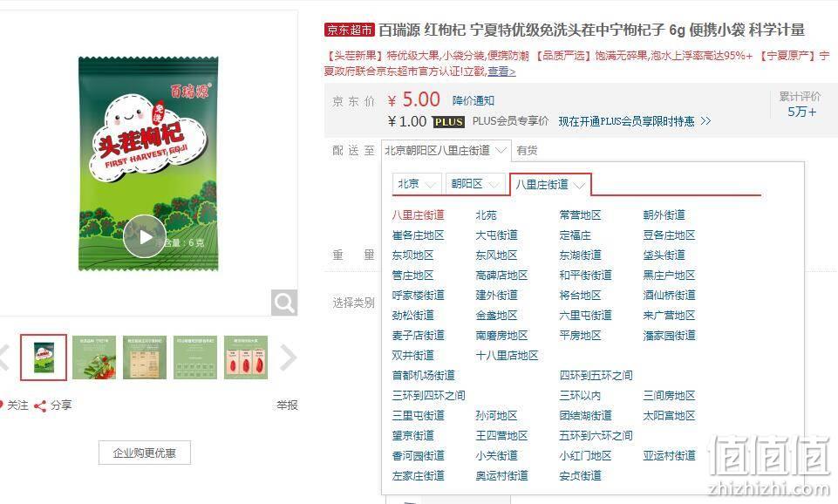
Task: Select 望京街道 from the street list
Action: click(x=412, y=436)
